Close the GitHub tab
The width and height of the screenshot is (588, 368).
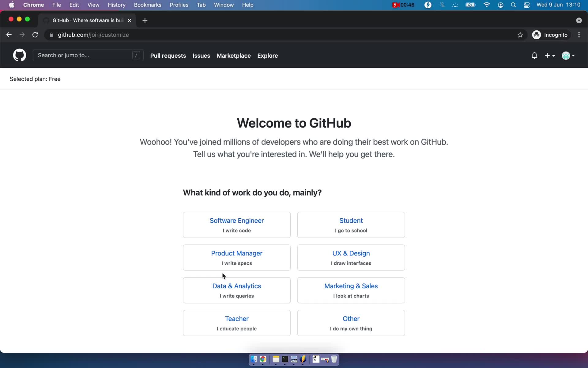coord(129,20)
